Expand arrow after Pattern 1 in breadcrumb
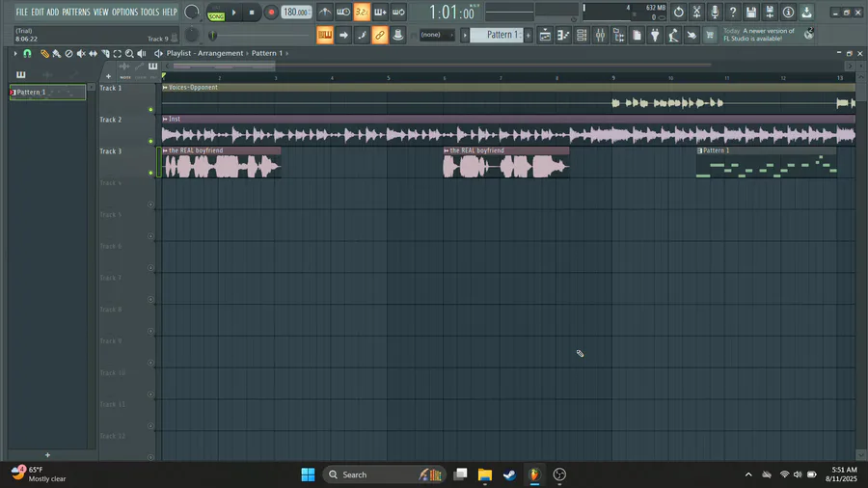 pyautogui.click(x=286, y=53)
